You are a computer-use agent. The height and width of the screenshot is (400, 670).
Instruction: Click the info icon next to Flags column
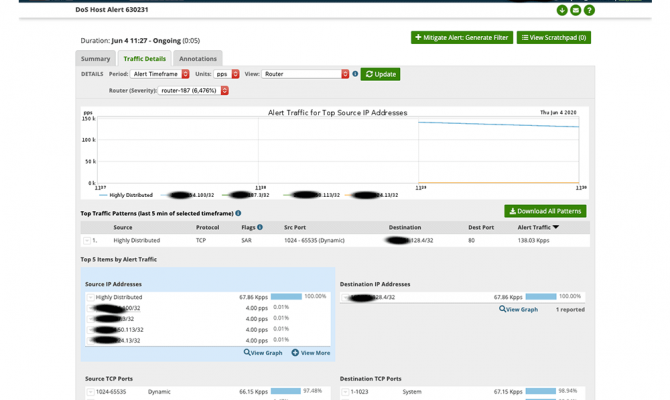(x=260, y=227)
